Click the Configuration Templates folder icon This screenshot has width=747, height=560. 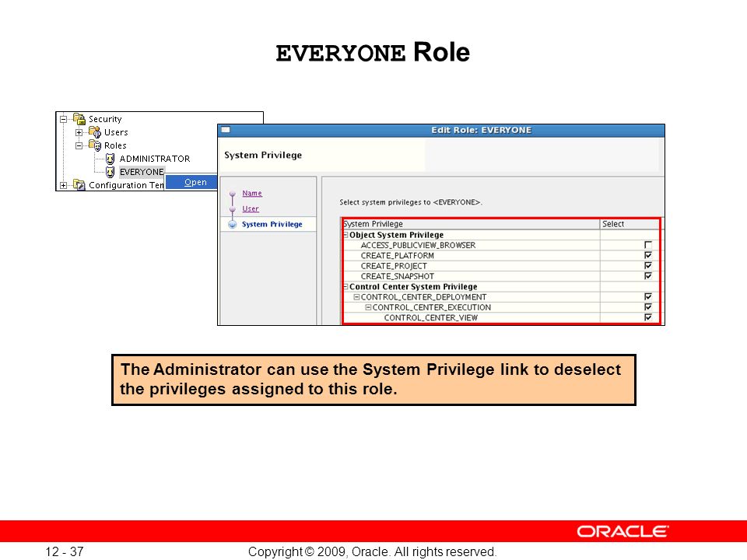tap(79, 185)
